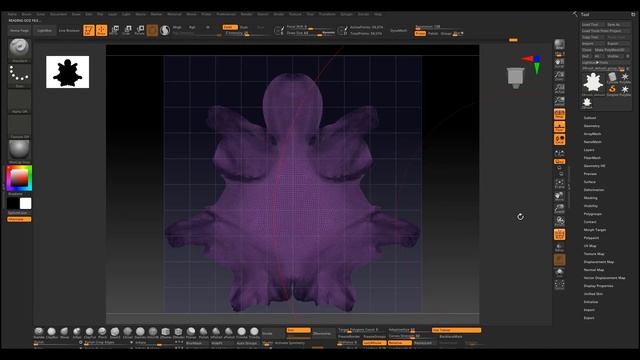Select the white main color swatch

(25, 203)
